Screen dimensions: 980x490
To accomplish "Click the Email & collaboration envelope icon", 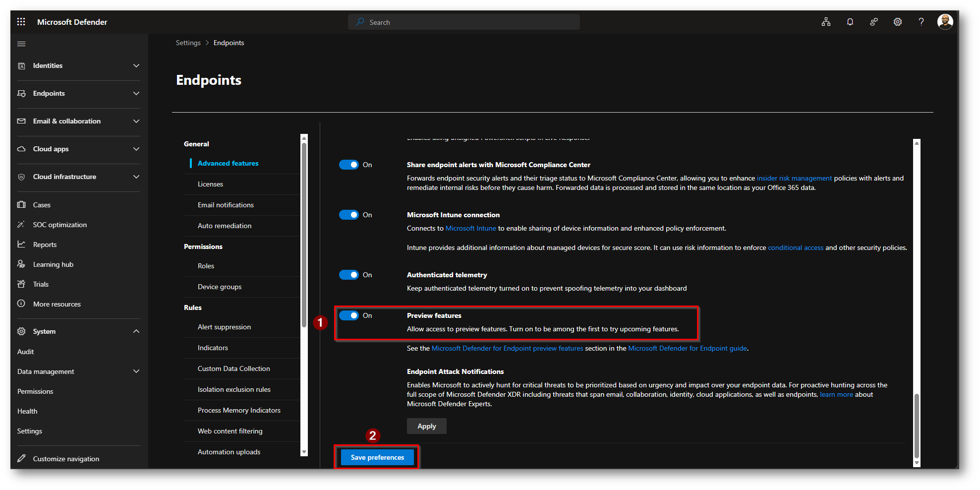I will pyautogui.click(x=21, y=122).
